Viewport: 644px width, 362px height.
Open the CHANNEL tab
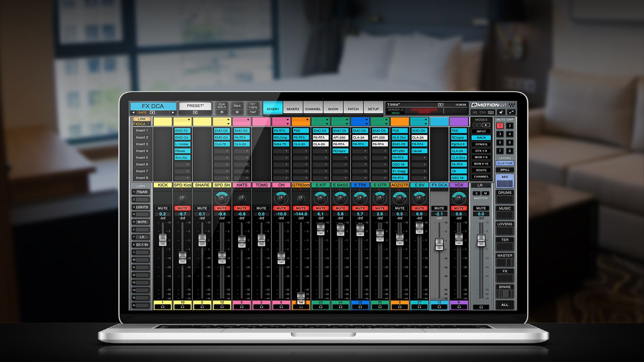[313, 109]
